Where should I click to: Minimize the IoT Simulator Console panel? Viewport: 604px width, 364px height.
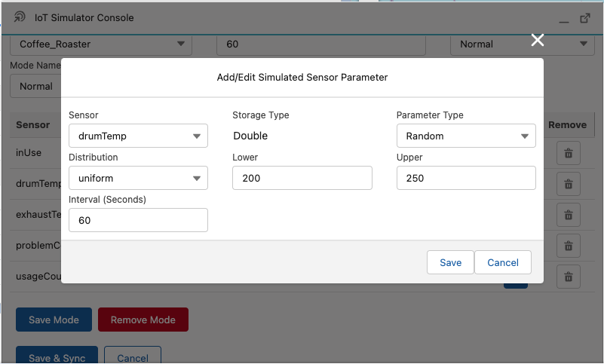pos(564,22)
